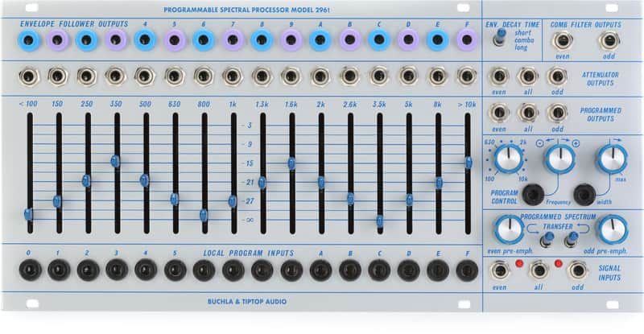The image size is (644, 334).
Task: Click local program input jack E
Action: tap(437, 270)
